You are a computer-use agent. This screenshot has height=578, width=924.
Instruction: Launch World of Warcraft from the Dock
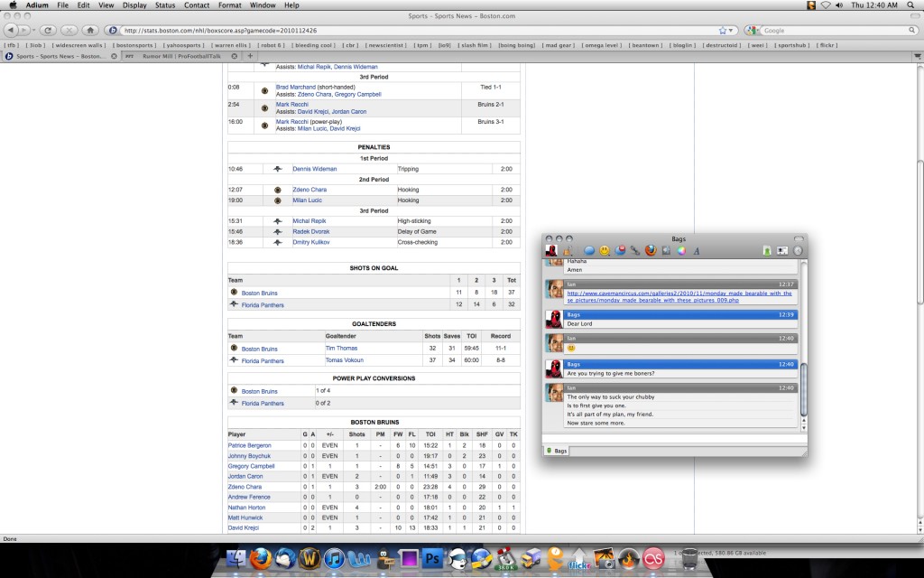tap(310, 557)
